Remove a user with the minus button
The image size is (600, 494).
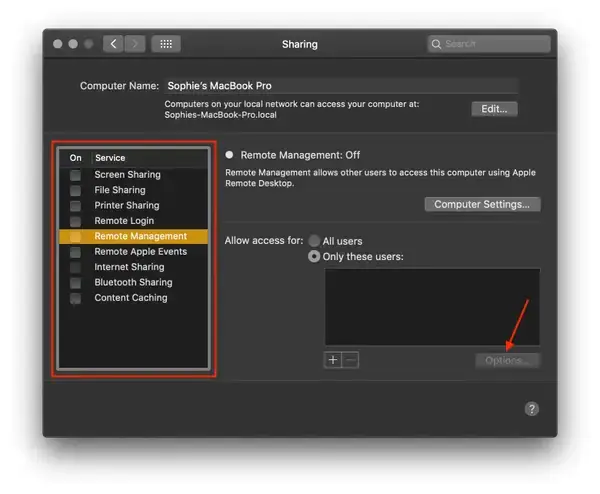tap(350, 360)
